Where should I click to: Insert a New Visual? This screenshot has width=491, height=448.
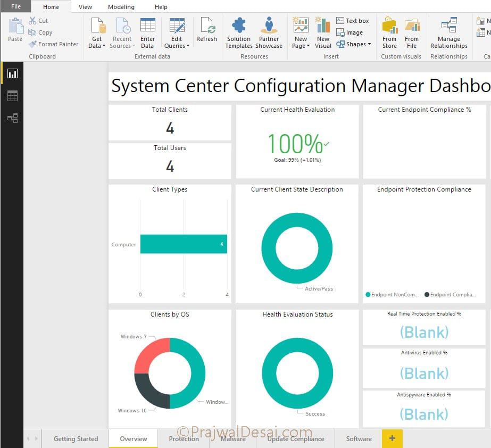pos(323,34)
